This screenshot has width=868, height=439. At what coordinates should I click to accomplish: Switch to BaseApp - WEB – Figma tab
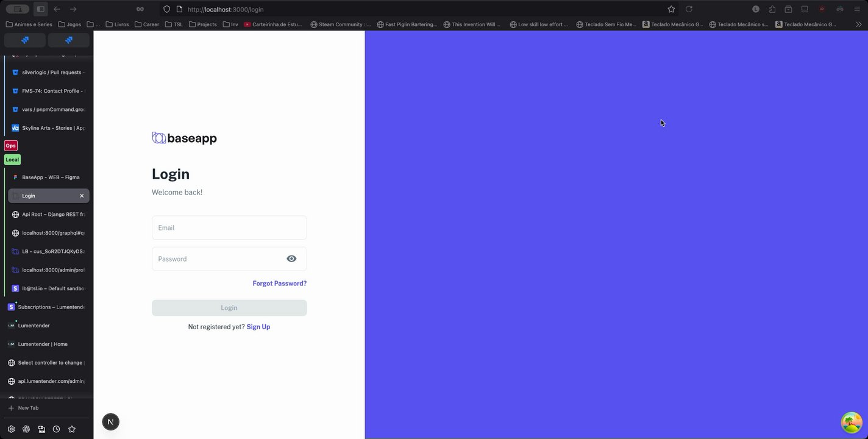coord(49,177)
